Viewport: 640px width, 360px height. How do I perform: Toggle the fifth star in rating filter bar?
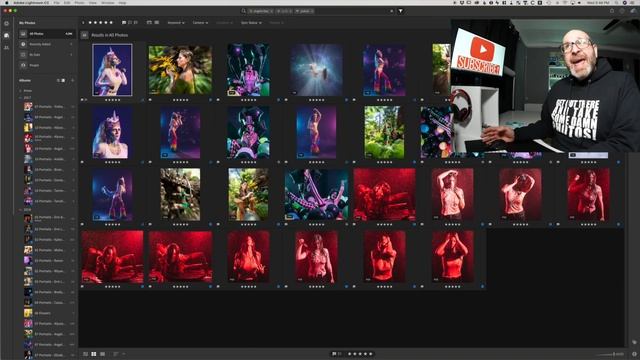[111, 23]
